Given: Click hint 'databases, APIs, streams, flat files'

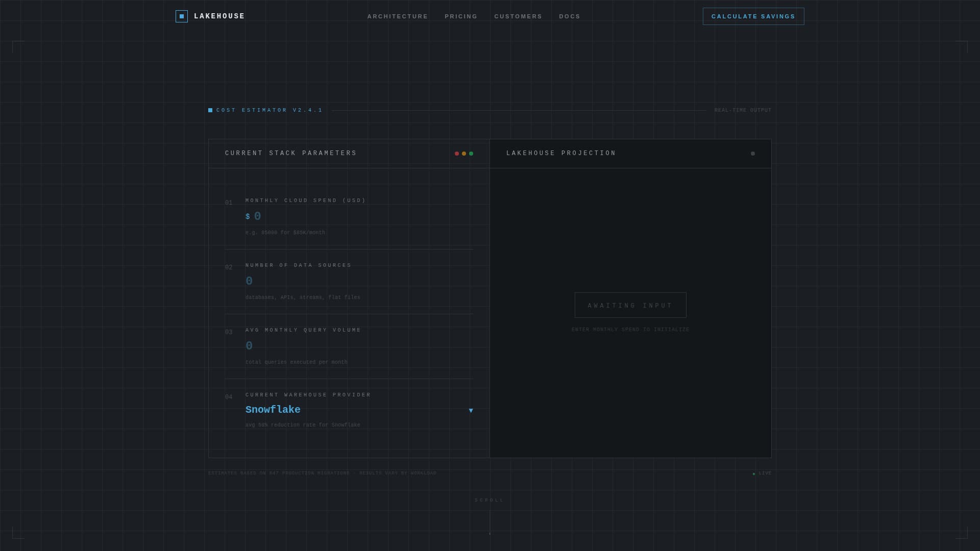Looking at the screenshot, I should (x=303, y=297).
